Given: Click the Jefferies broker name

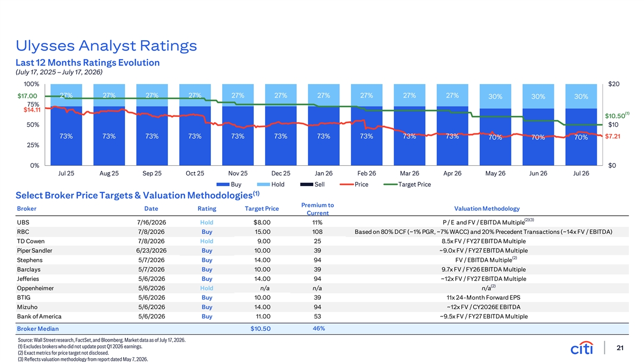Looking at the screenshot, I should tap(29, 279).
